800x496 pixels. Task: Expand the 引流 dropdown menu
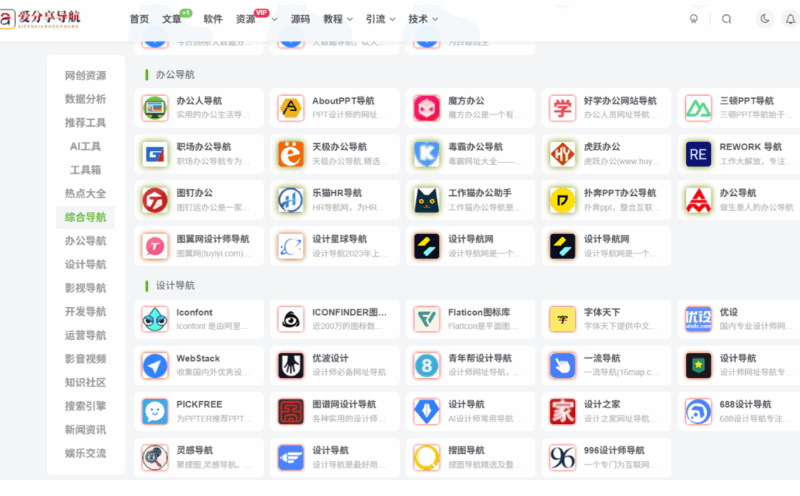(x=381, y=19)
